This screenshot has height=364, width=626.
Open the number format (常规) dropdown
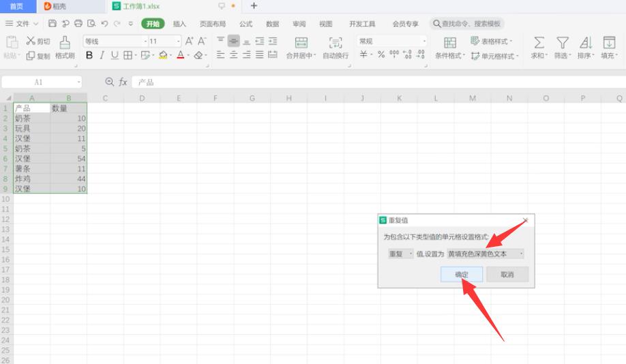click(x=424, y=41)
